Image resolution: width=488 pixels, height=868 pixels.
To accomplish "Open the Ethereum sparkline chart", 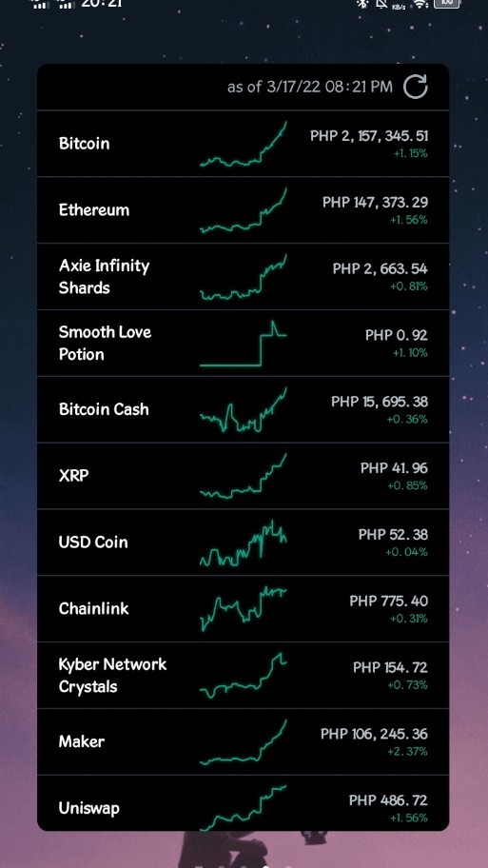I will click(x=244, y=210).
